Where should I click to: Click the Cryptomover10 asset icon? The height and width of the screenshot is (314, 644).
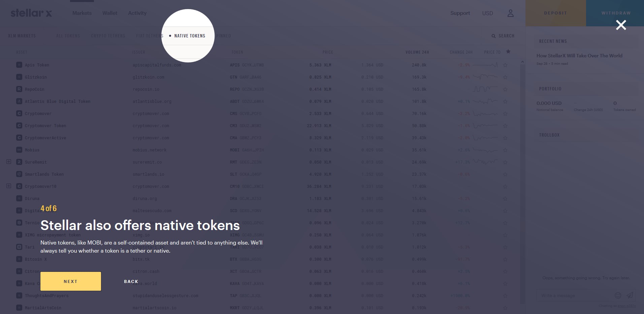tap(19, 186)
